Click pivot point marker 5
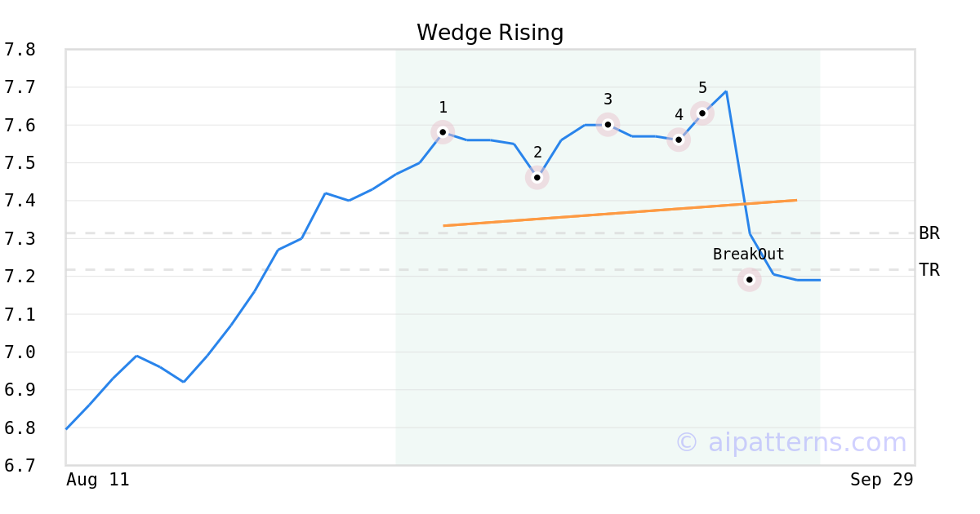Viewport: 980px width, 514px height. 702,113
